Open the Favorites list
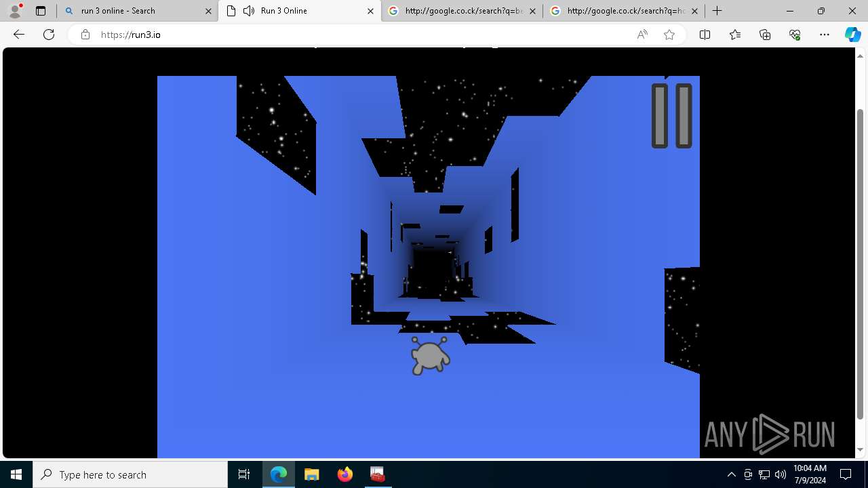This screenshot has width=868, height=488. 735,35
